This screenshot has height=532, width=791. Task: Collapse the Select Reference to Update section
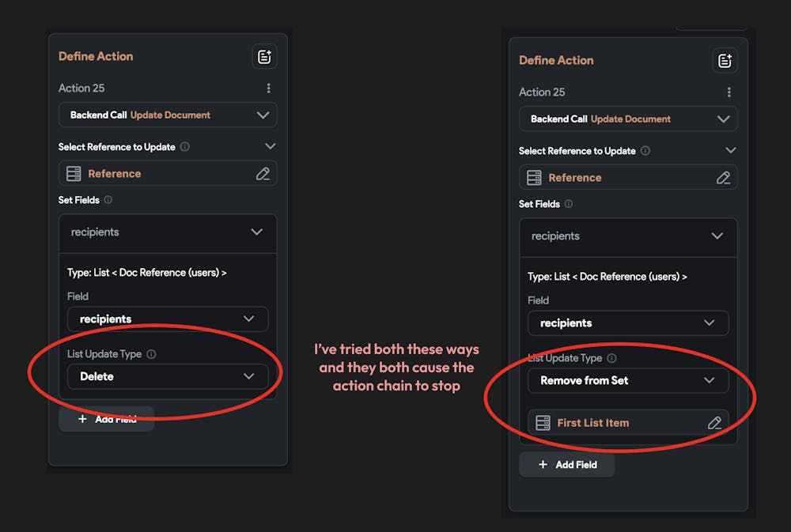(270, 146)
